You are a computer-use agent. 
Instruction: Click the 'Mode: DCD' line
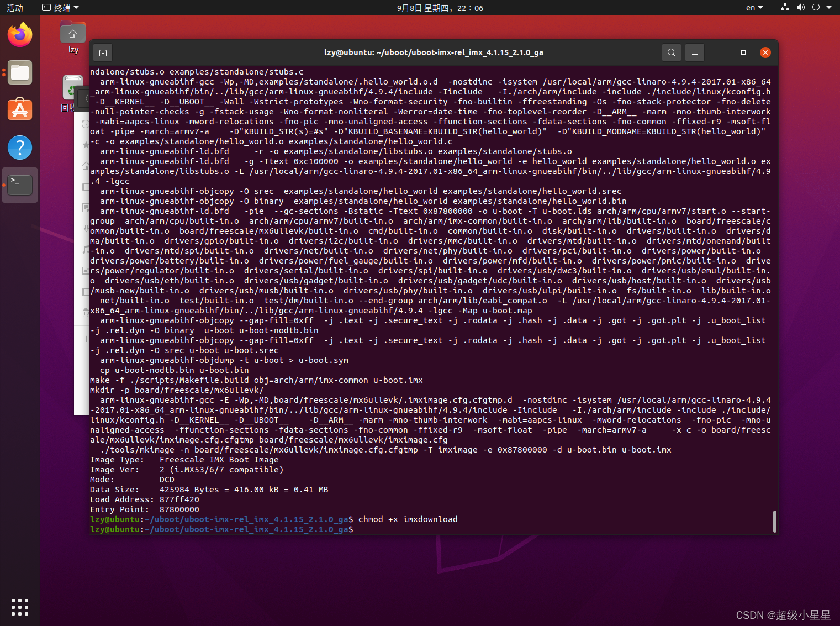[133, 480]
